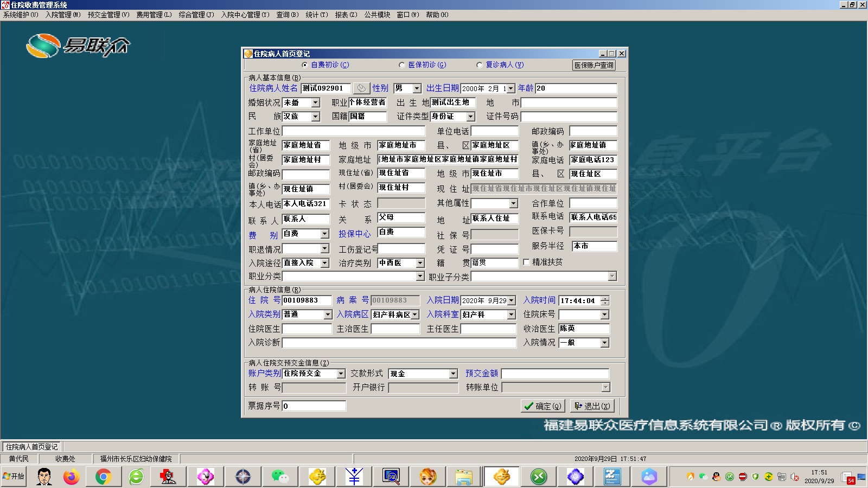Image resolution: width=868 pixels, height=488 pixels.
Task: Open the 入院管理 menu
Action: coord(63,15)
